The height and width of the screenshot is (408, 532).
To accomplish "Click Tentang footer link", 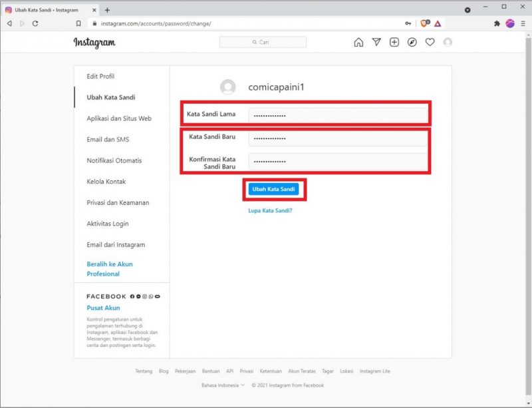I will click(144, 371).
